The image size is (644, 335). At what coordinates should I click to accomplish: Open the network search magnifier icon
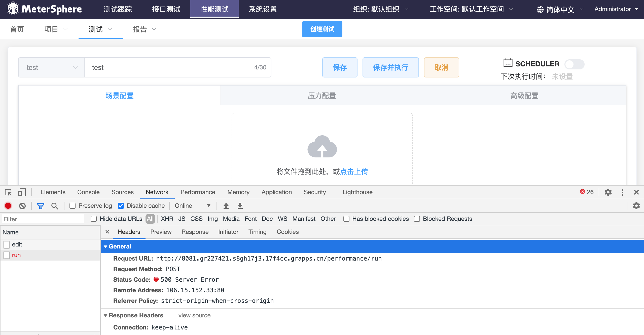click(55, 206)
